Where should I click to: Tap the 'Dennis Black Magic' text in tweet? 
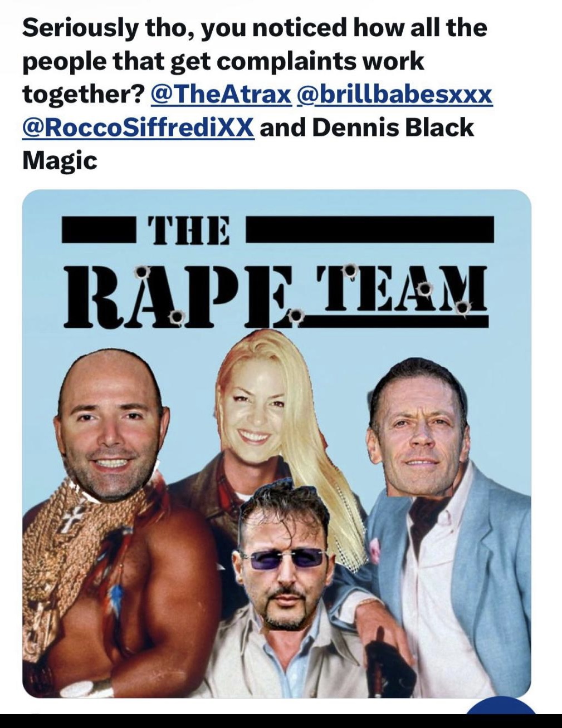[248, 144]
